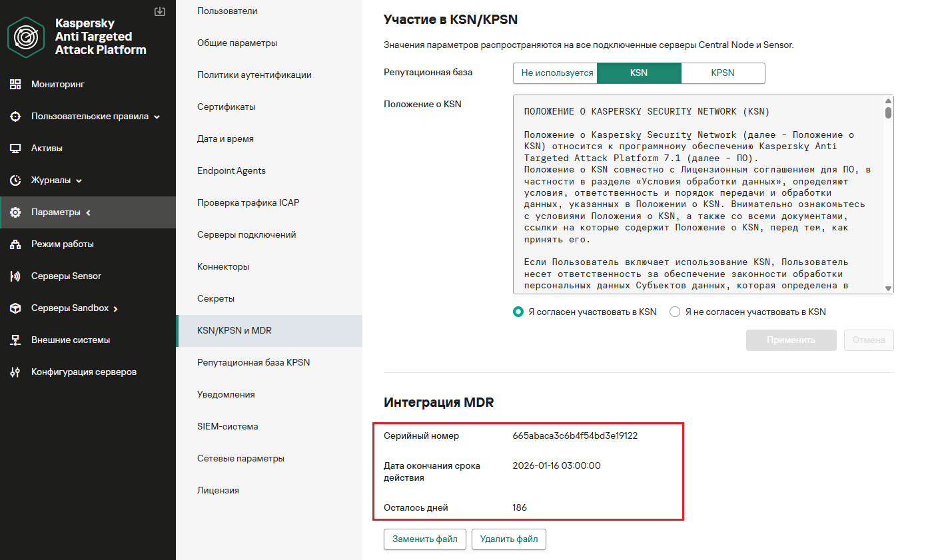Open the Внешние системы section
Screen dimensions: 934x560
tap(88, 340)
